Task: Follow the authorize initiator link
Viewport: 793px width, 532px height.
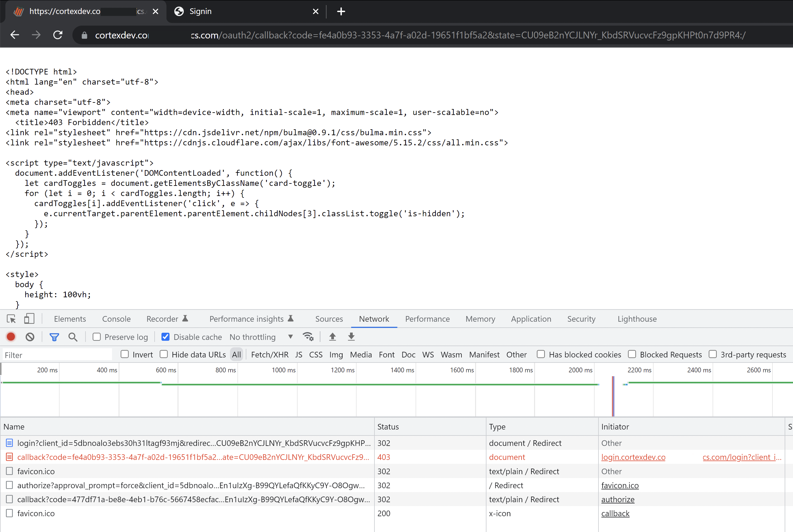Action: pos(618,500)
